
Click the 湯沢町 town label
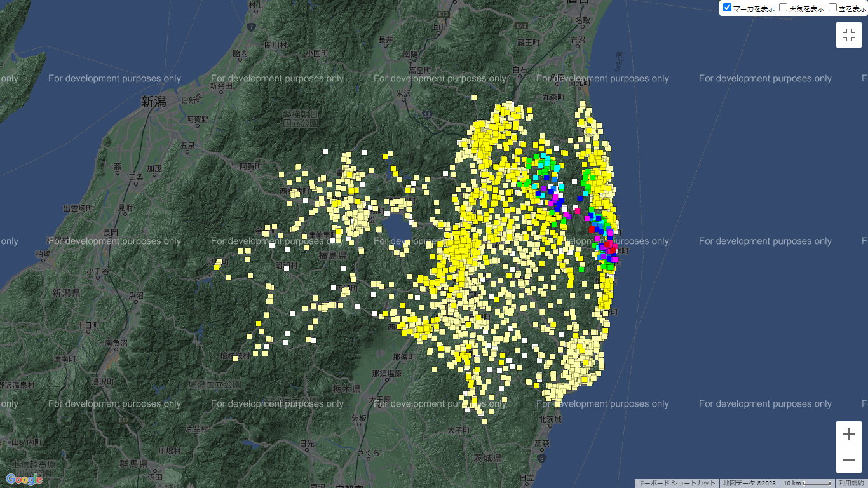point(102,382)
